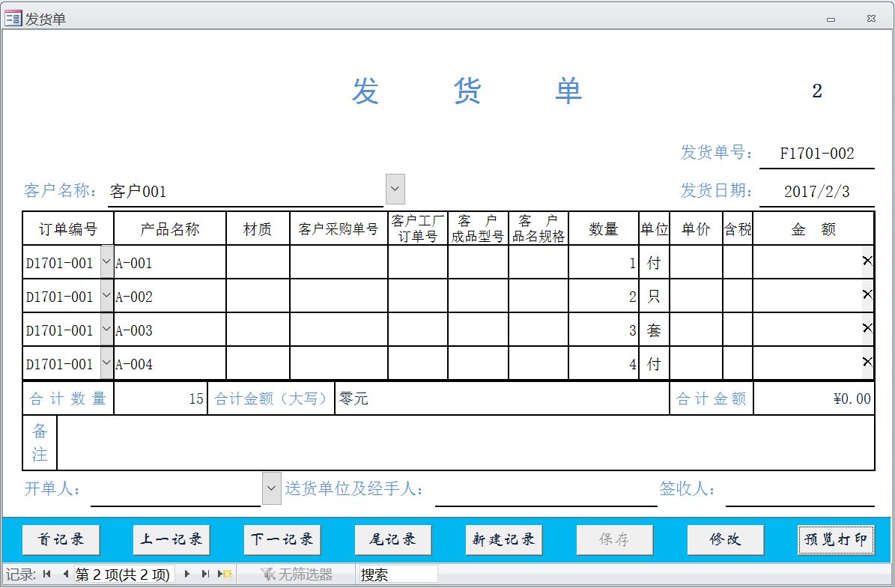The image size is (895, 588).
Task: Click next record arrow in record navigator
Action: [187, 575]
